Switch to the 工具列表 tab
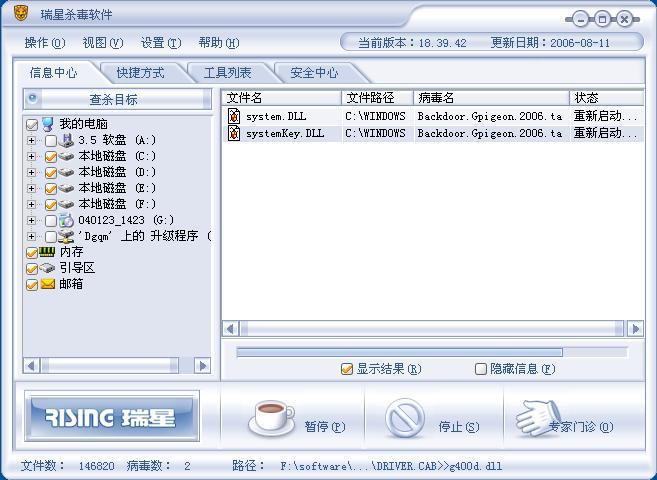The height and width of the screenshot is (480, 657). tap(228, 73)
